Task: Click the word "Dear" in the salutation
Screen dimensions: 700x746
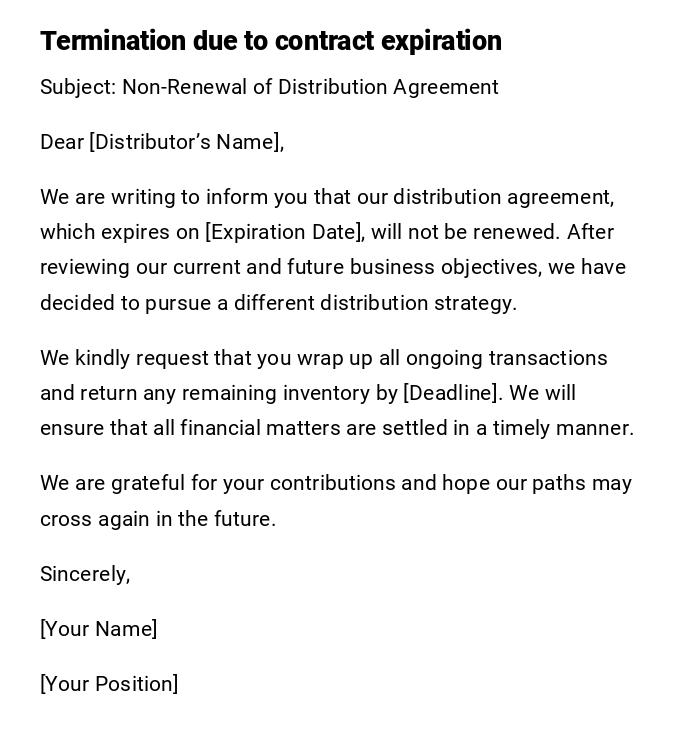Action: coord(62,142)
